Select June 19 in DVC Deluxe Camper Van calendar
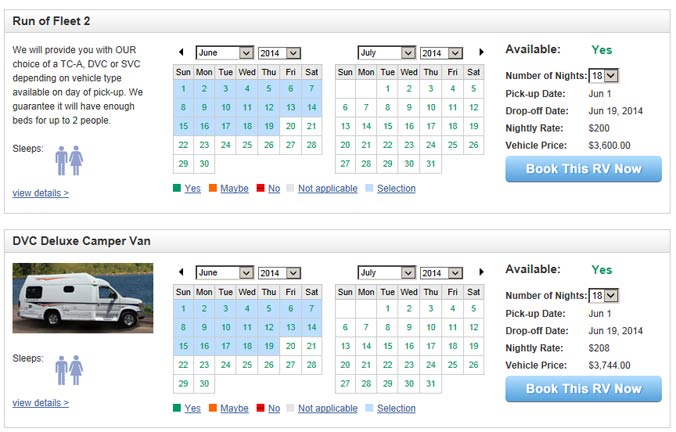The image size is (676, 432). point(269,346)
